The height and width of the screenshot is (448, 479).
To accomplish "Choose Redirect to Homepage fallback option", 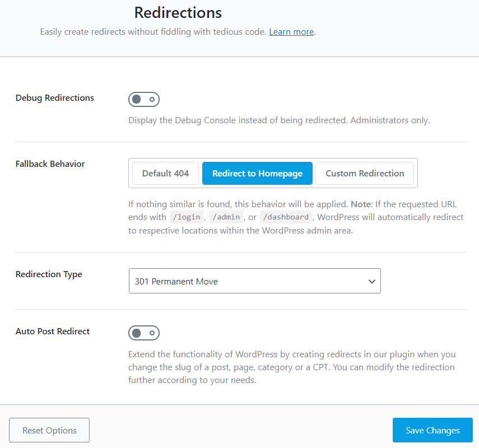I will point(257,174).
